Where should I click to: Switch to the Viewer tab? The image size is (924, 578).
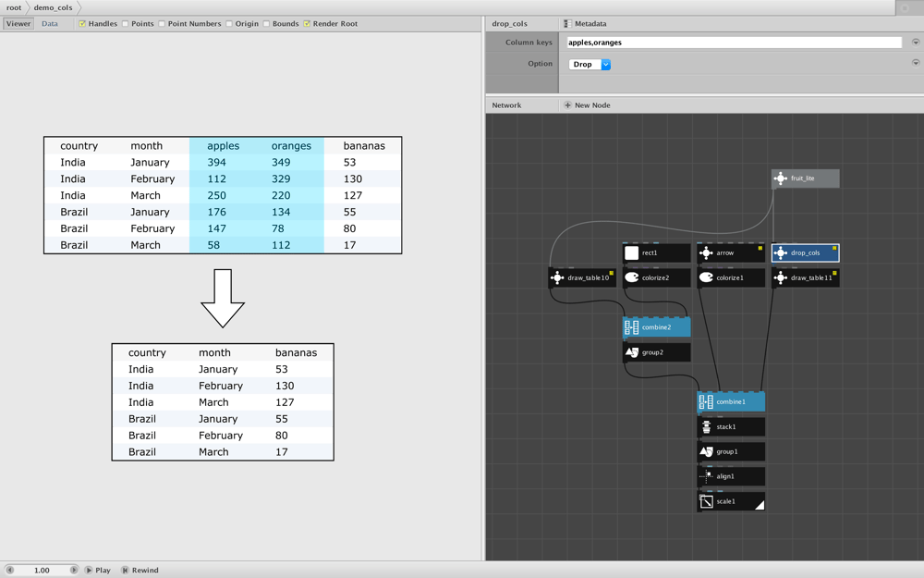pos(18,24)
